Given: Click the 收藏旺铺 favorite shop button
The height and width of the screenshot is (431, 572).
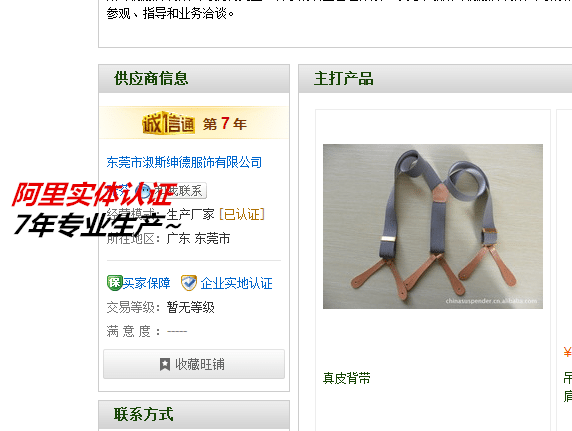Looking at the screenshot, I should click(194, 364).
